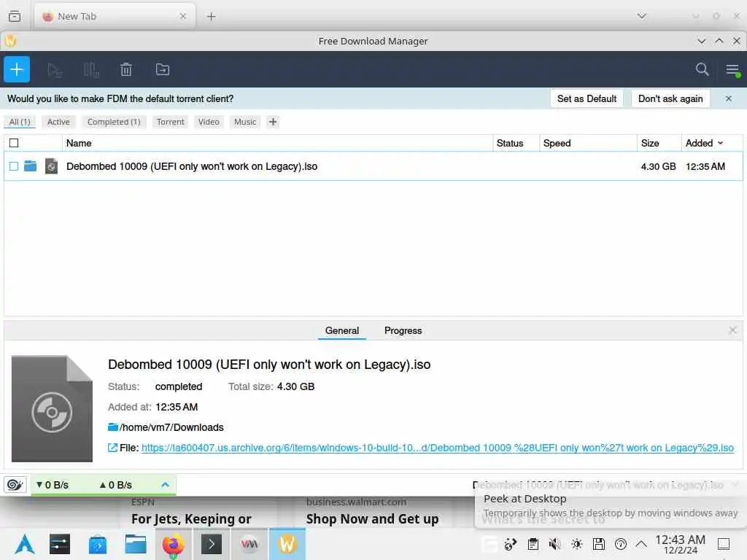Open the terminal taskbar icon

tap(212, 544)
